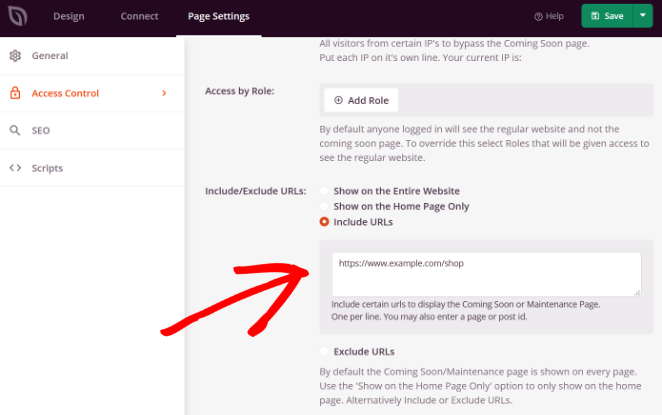Click the Scripts code brackets icon
This screenshot has width=662, height=415.
click(x=15, y=168)
